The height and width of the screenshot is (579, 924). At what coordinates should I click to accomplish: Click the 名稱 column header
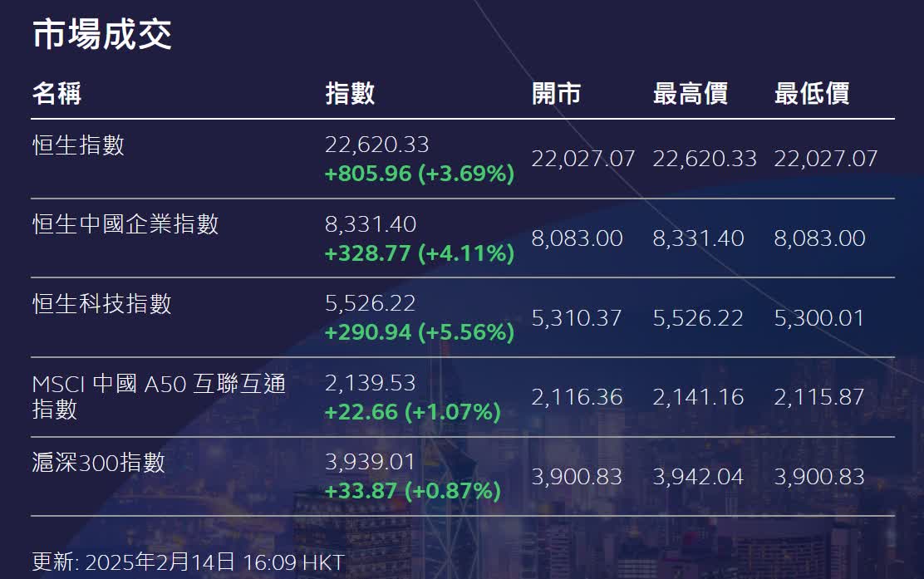(x=57, y=93)
